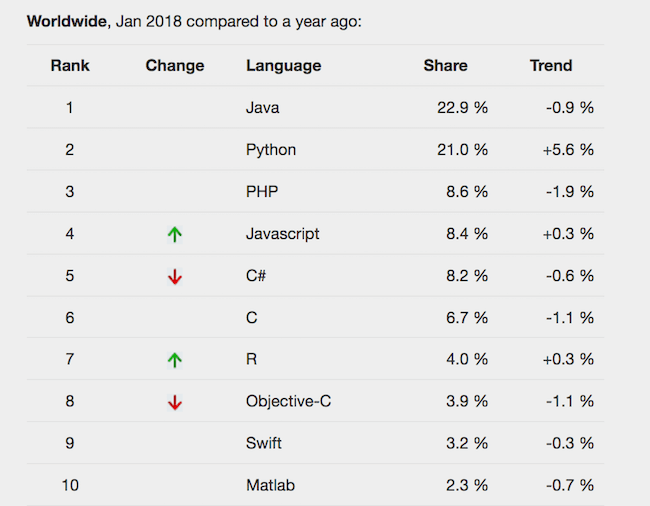Click the green up arrow beside Javascript
Image resolution: width=650 pixels, height=506 pixels.
click(x=175, y=234)
